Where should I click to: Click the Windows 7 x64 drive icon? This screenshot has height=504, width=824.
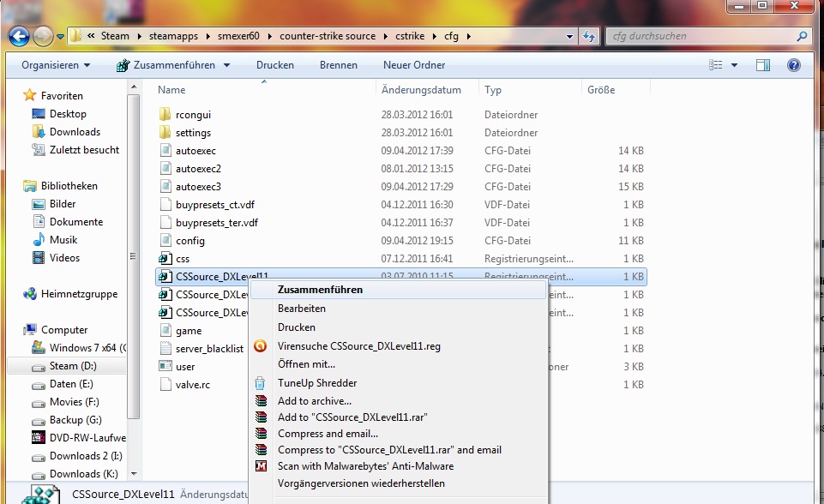pyautogui.click(x=39, y=347)
